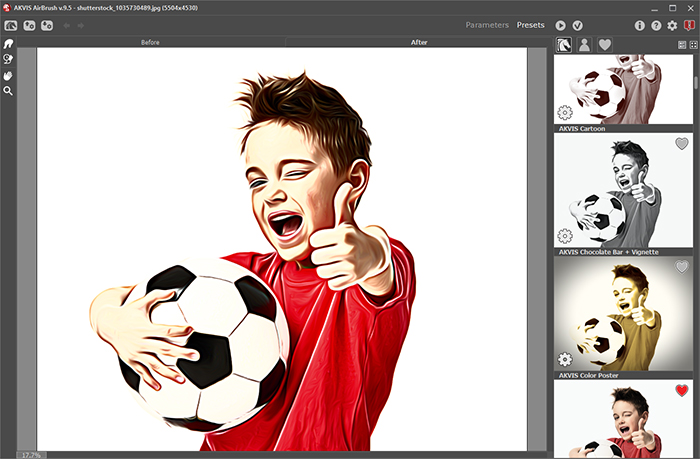
Task: Open Help question mark icon
Action: 656,25
